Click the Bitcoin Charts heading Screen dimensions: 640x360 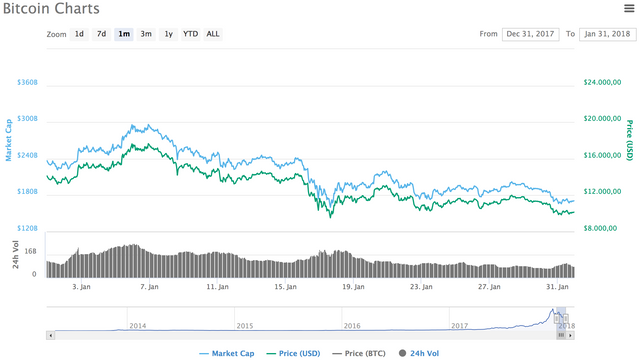point(51,9)
